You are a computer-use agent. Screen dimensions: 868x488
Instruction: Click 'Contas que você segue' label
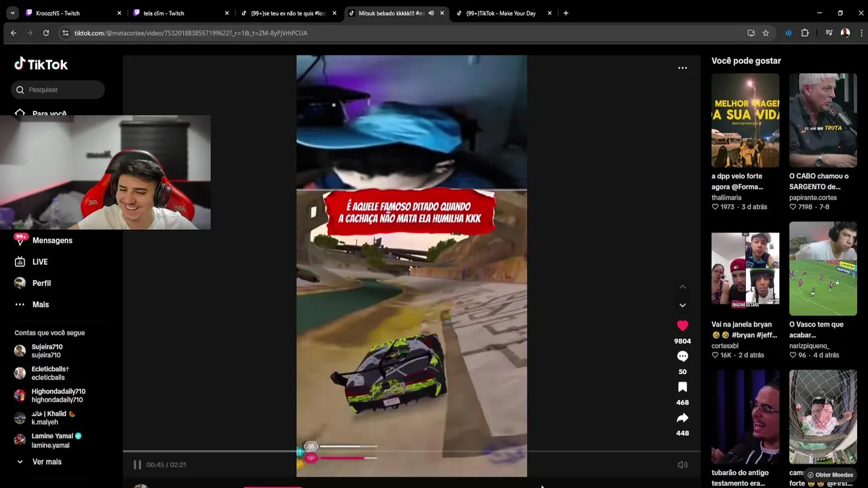[50, 333]
